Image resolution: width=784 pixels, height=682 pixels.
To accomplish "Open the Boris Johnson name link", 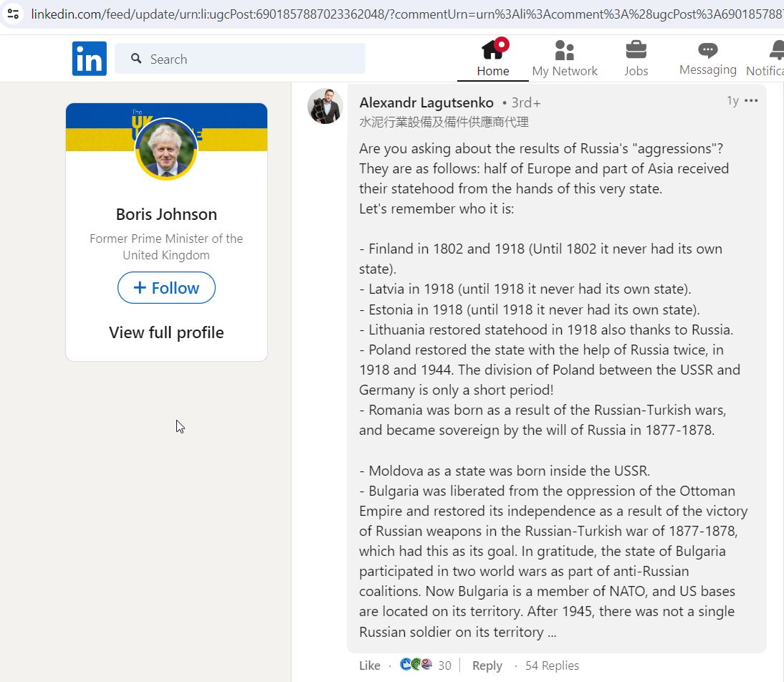I will (x=166, y=214).
